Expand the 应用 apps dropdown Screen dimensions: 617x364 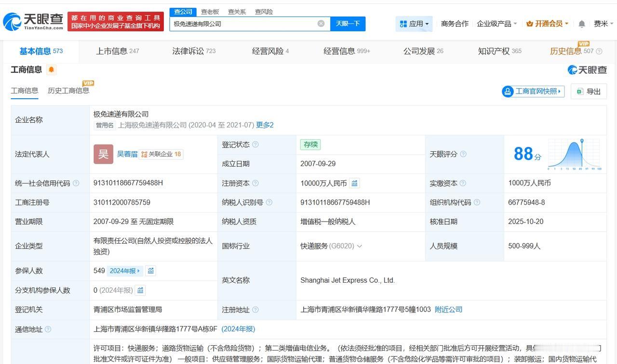414,24
